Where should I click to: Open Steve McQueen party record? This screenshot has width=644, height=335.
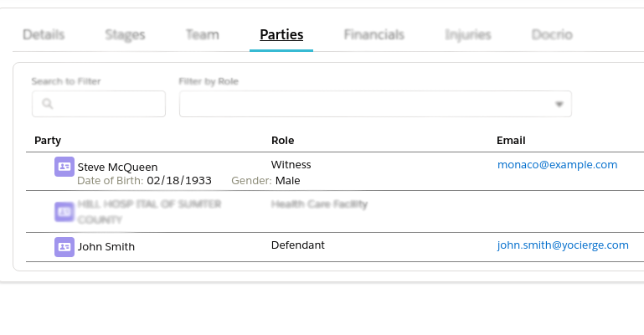[117, 167]
